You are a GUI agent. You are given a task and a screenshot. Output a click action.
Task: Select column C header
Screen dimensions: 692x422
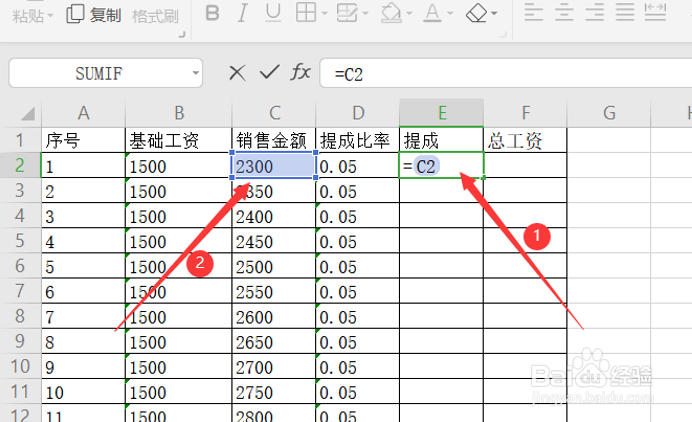pos(274,113)
